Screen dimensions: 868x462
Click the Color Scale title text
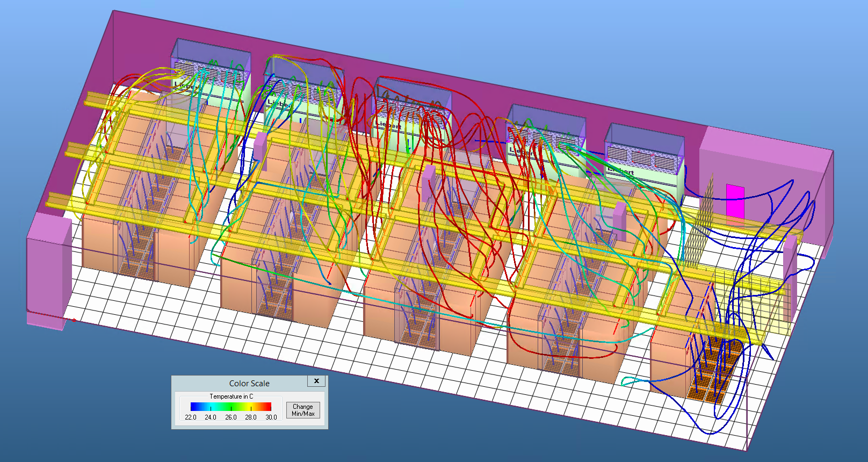(249, 384)
